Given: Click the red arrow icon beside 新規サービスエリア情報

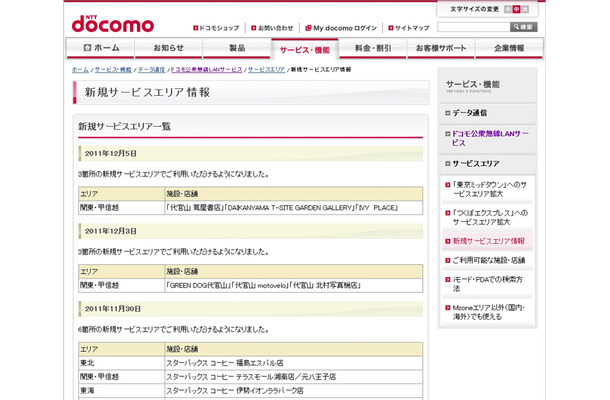Looking at the screenshot, I should pos(448,241).
